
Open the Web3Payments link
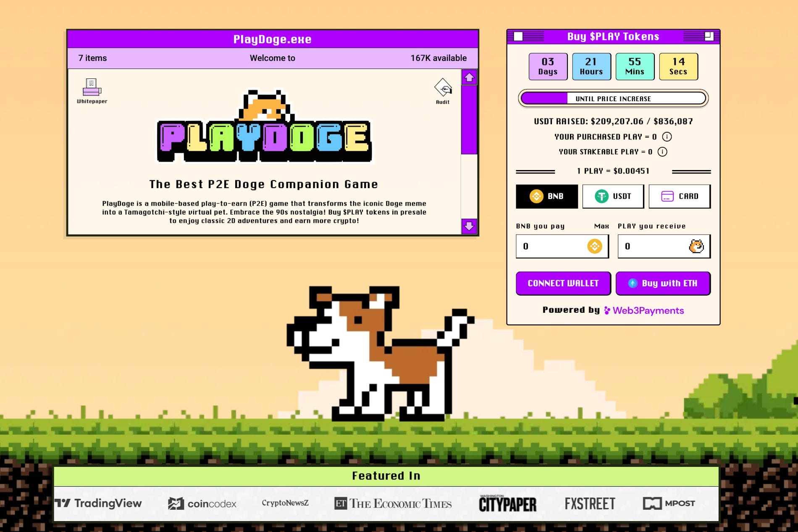click(649, 311)
